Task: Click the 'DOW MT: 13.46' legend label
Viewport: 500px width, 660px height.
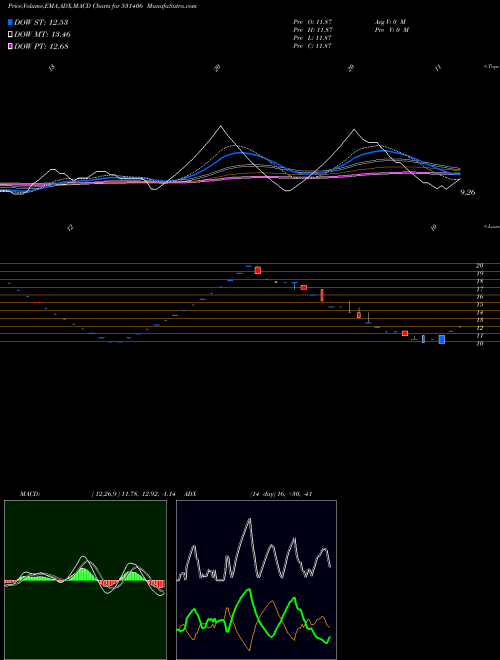Action: pos(42,35)
